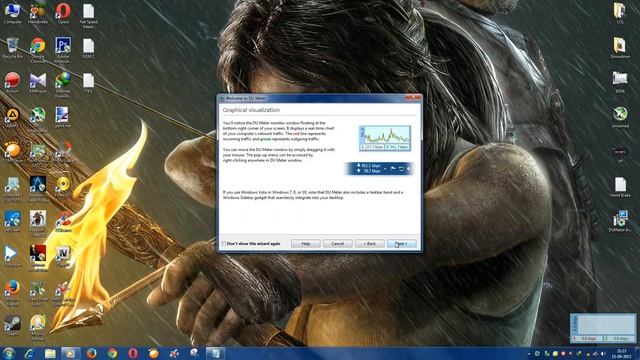
Task: Open the DUMeter installer icon on desktop
Action: click(x=620, y=222)
